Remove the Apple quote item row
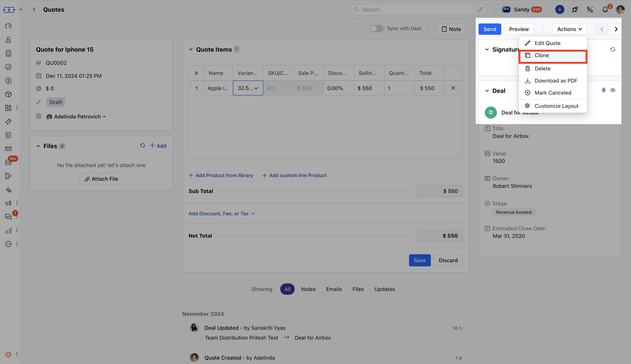 point(453,88)
